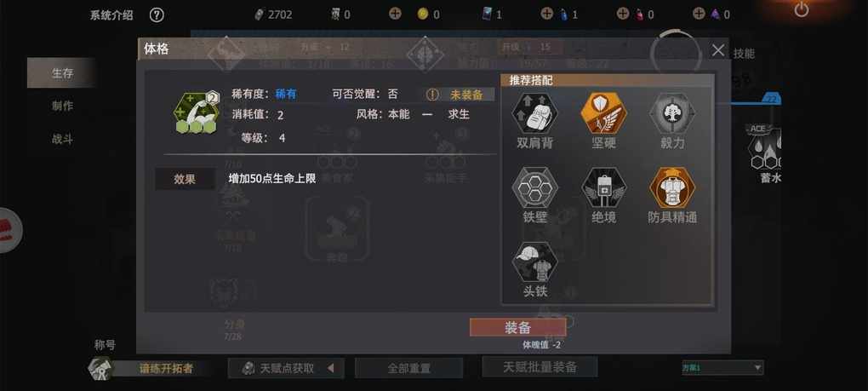Click the 装备 equip button
Screen dimensions: 868x391
(517, 327)
